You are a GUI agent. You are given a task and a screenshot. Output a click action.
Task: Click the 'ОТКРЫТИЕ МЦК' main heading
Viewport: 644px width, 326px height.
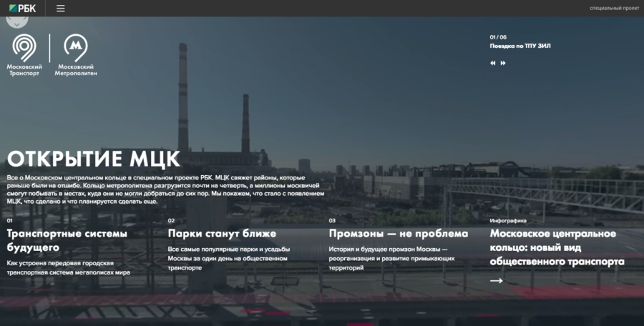tap(94, 159)
